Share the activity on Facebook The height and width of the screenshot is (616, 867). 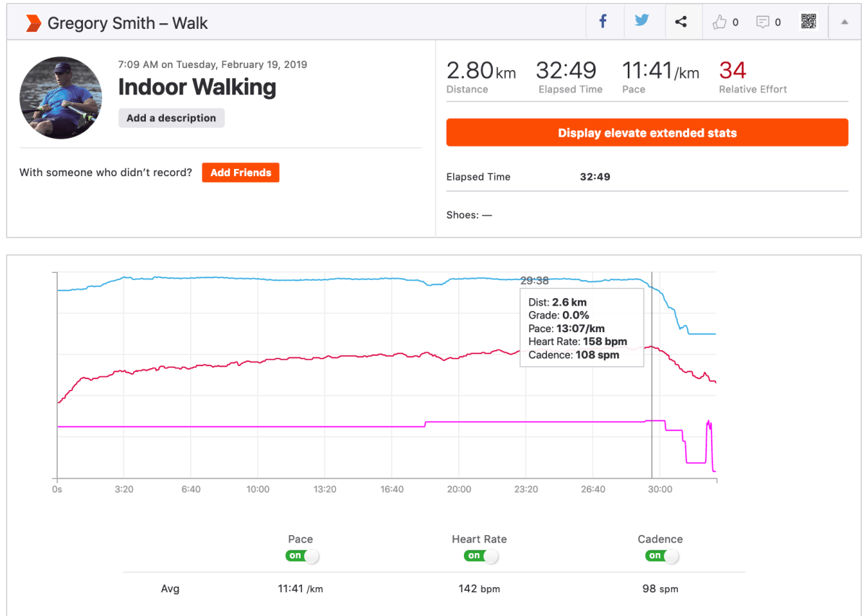click(x=603, y=22)
